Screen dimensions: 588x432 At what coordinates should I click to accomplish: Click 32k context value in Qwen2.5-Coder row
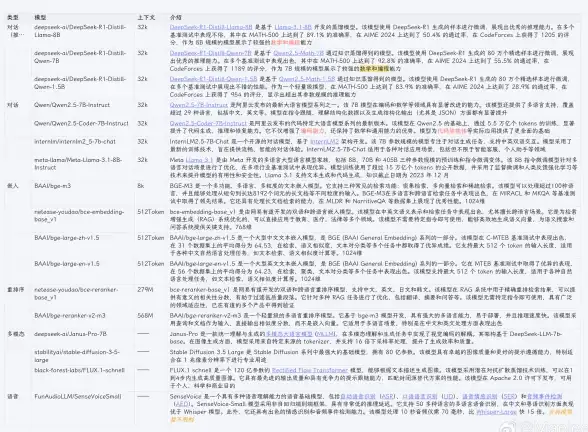142,123
